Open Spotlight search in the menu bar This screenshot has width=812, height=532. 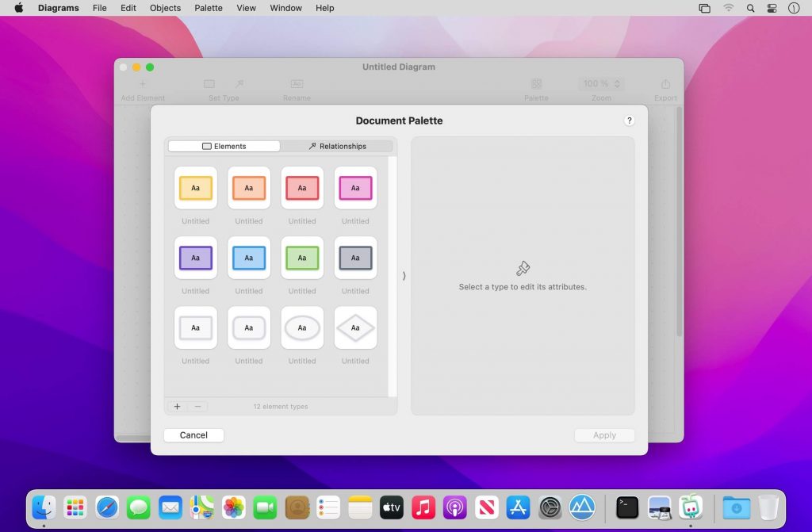(x=750, y=8)
